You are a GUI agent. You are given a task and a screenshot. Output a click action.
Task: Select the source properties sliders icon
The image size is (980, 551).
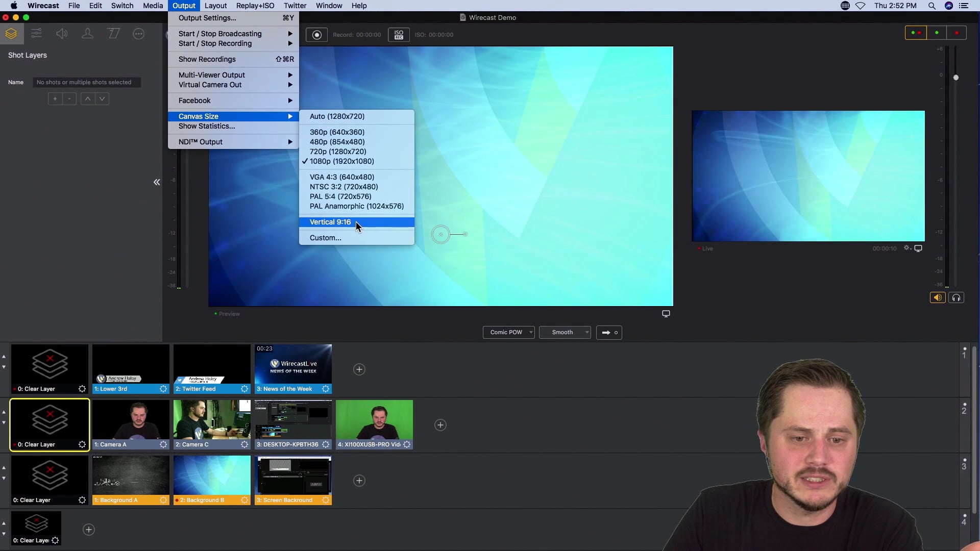coord(36,33)
